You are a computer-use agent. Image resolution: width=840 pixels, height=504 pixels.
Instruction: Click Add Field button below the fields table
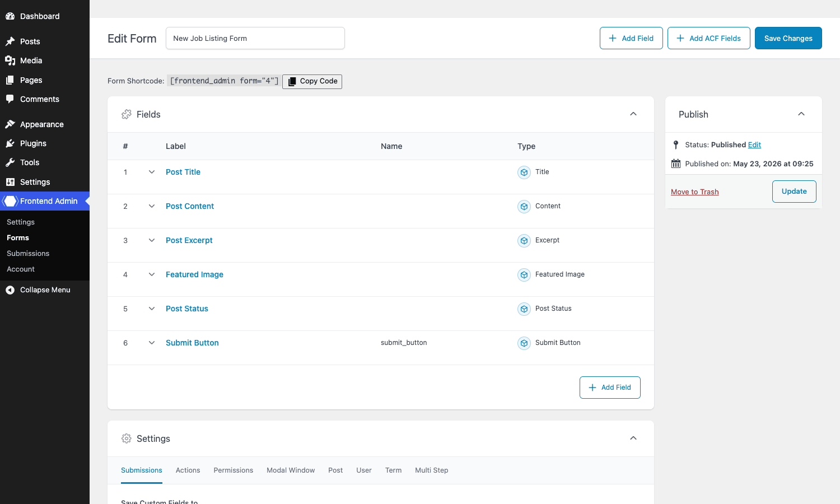click(x=610, y=388)
